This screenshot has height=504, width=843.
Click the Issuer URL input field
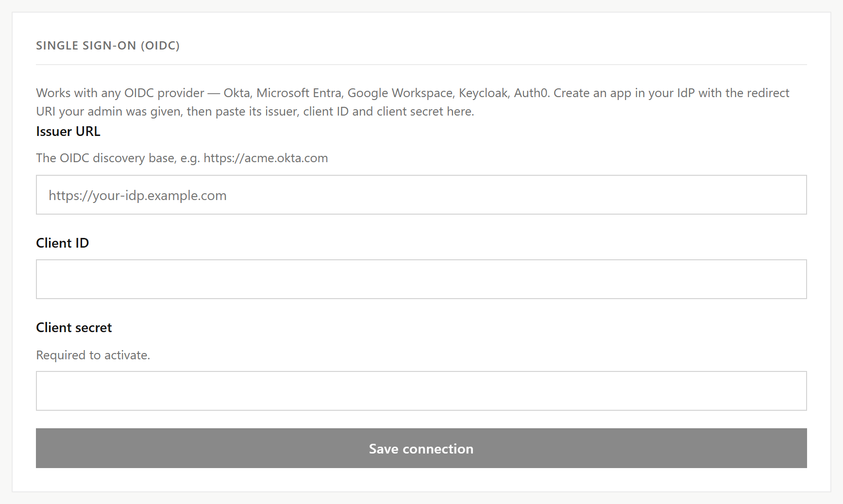click(x=421, y=195)
